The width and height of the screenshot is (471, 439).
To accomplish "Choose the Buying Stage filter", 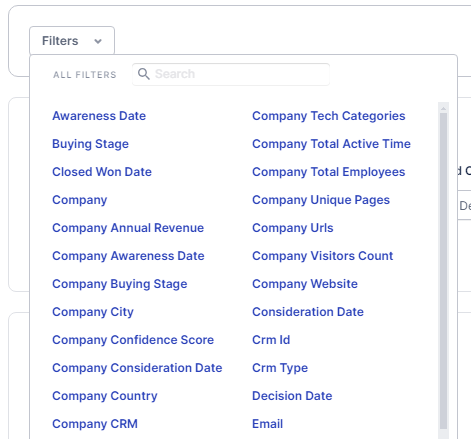I will pyautogui.click(x=90, y=144).
